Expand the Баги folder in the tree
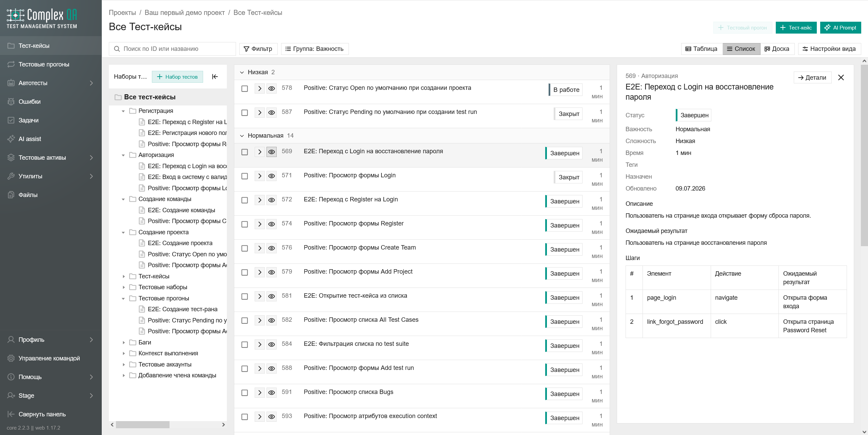 coord(124,342)
